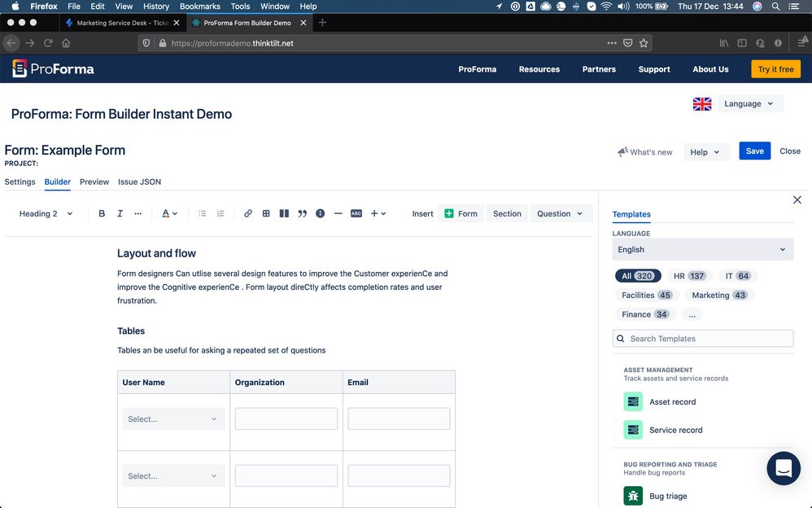Click the ABC field icon in toolbar
Image resolution: width=812 pixels, height=508 pixels.
356,213
